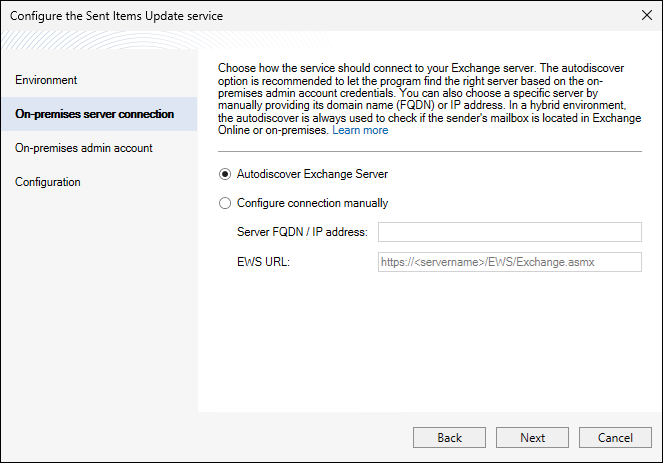The height and width of the screenshot is (463, 663).
Task: Switch to the Configuration step
Action: [x=48, y=182]
